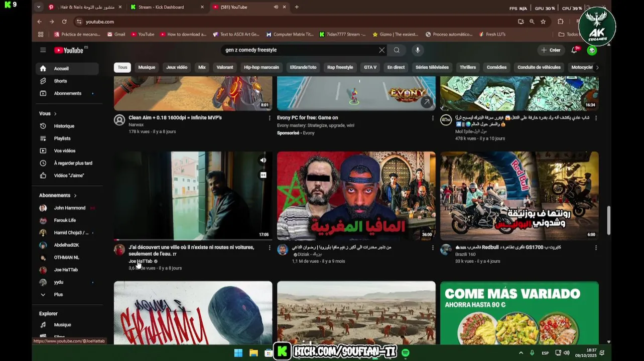Click the Créer button

pyautogui.click(x=551, y=50)
